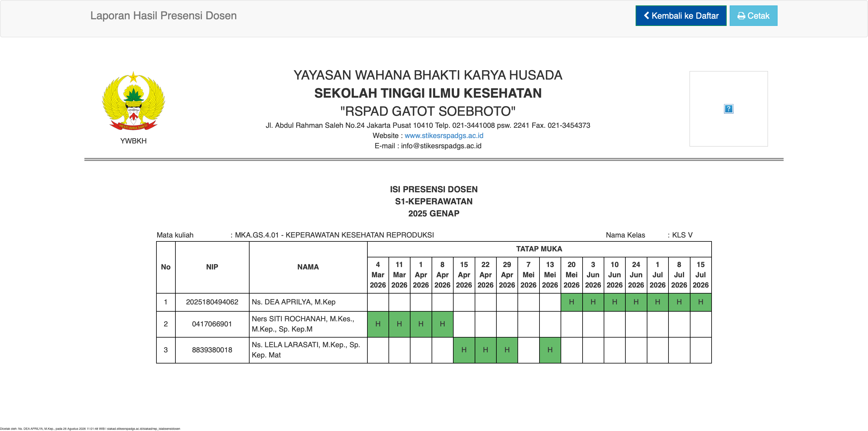This screenshot has width=868, height=431.
Task: Click the 8 Apr 2026 column header
Action: click(442, 275)
